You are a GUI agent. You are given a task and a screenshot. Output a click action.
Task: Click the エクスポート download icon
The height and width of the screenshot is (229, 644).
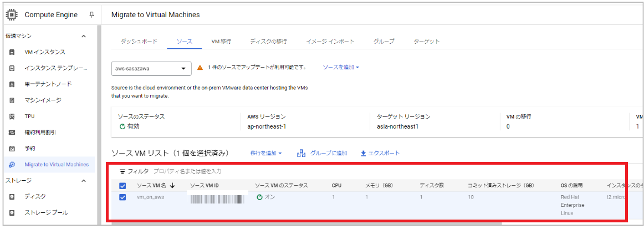coord(363,154)
